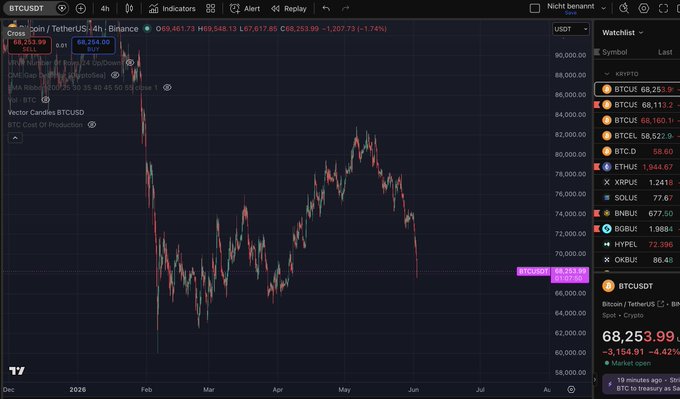Select the Vector Candles BTCUSD indicator legend

(46, 112)
